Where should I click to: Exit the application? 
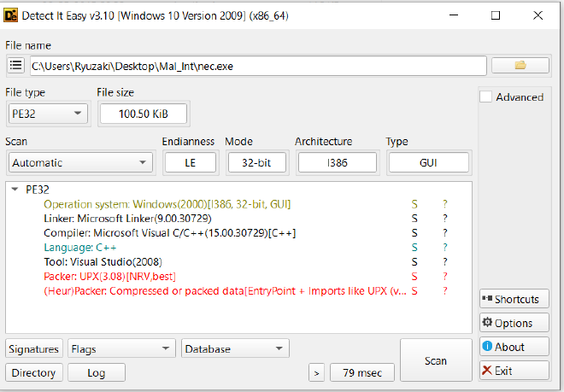pos(514,371)
